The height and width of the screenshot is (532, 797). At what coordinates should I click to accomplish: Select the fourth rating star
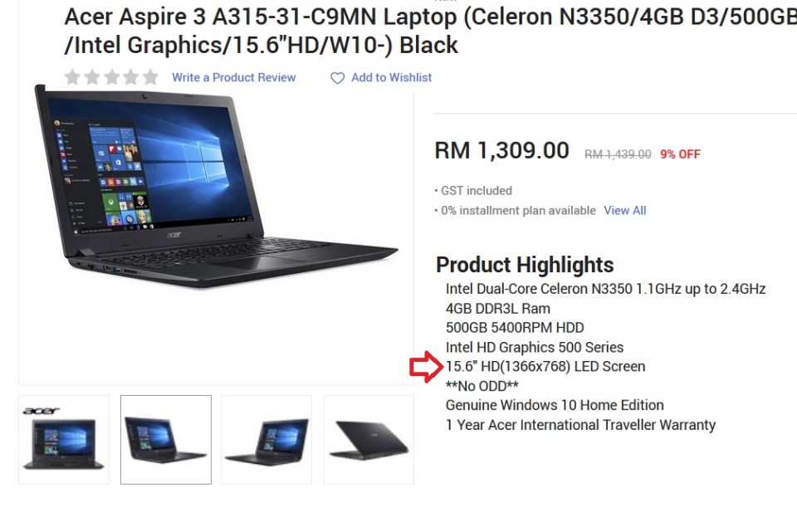(x=131, y=77)
